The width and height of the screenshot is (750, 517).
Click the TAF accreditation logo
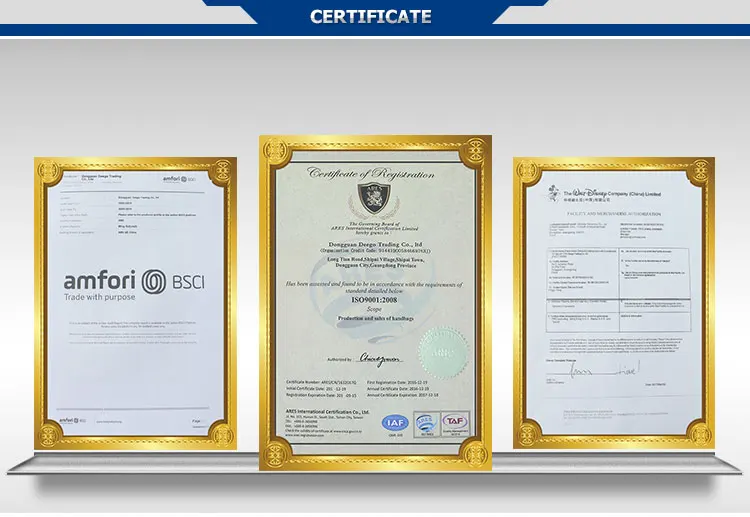click(455, 423)
